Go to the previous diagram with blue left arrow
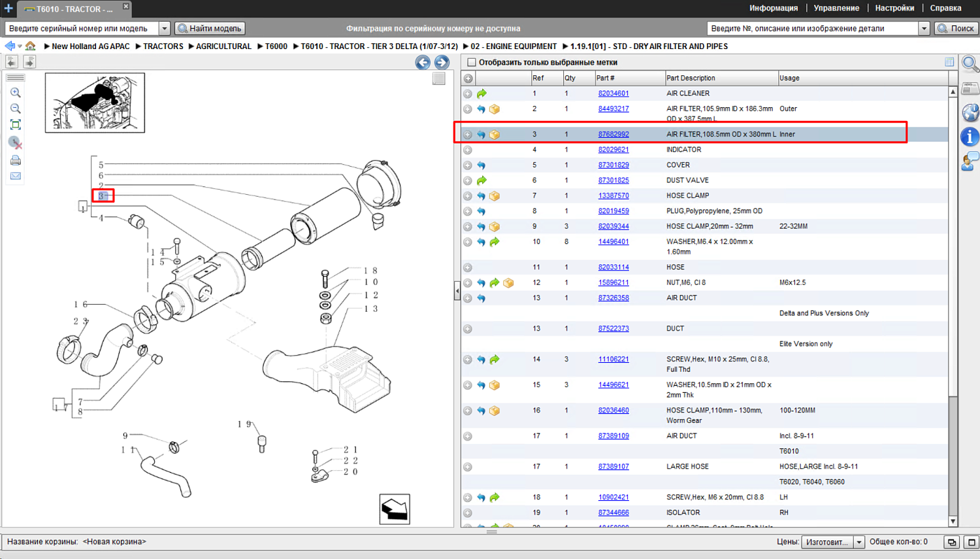This screenshot has height=559, width=980. point(423,62)
